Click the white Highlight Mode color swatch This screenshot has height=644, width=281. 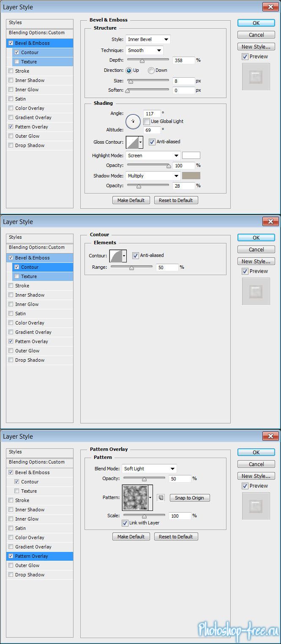(191, 156)
